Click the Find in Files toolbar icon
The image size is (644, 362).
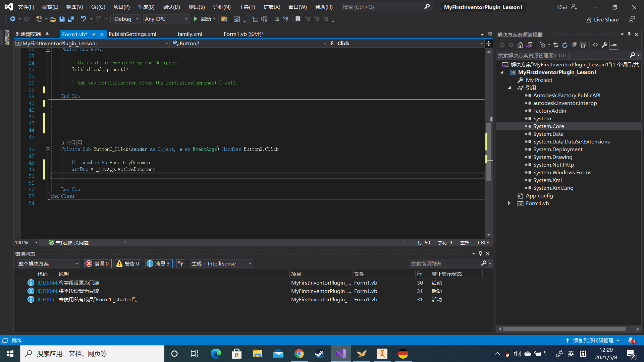224,19
